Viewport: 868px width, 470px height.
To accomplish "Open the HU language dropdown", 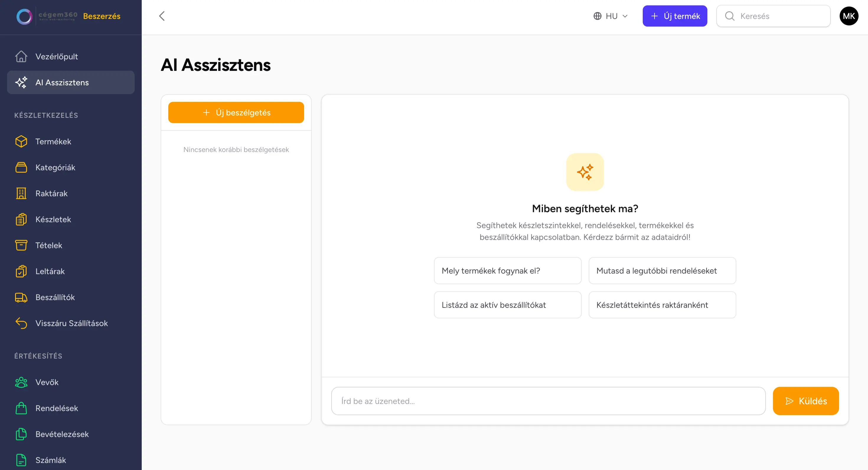I will pos(610,16).
